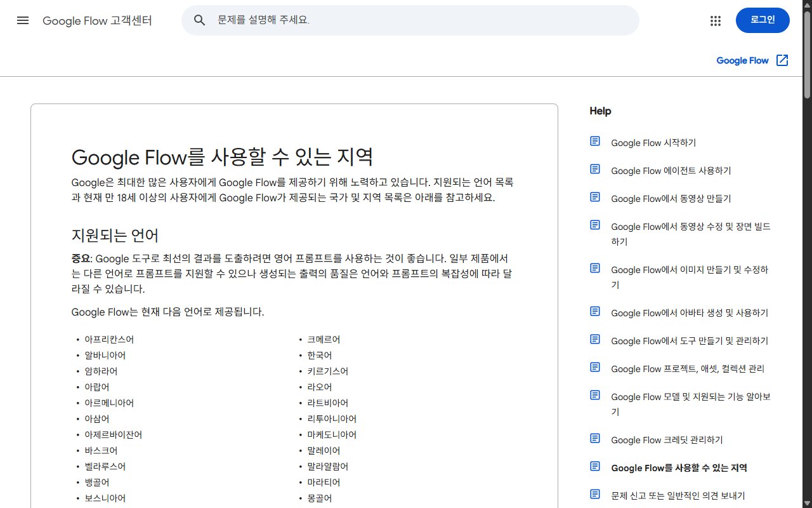Open Google Flow 에이전트 사용하기 article
The image size is (812, 508).
[x=671, y=171]
